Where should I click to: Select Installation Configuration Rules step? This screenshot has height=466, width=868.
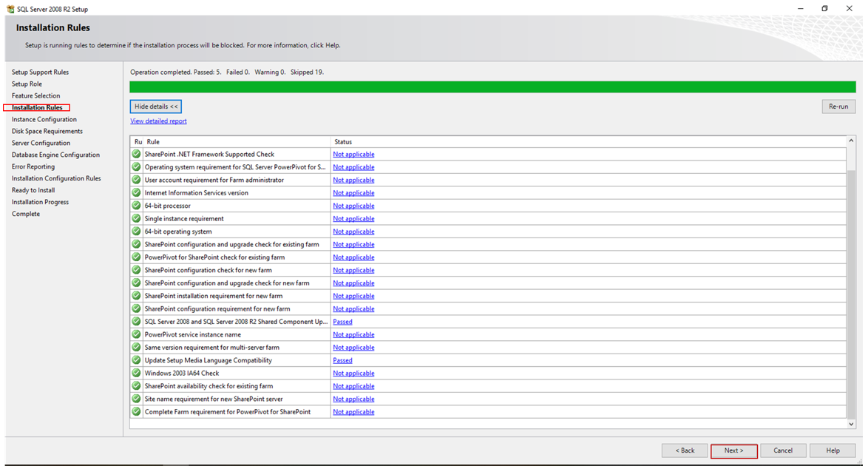[56, 178]
